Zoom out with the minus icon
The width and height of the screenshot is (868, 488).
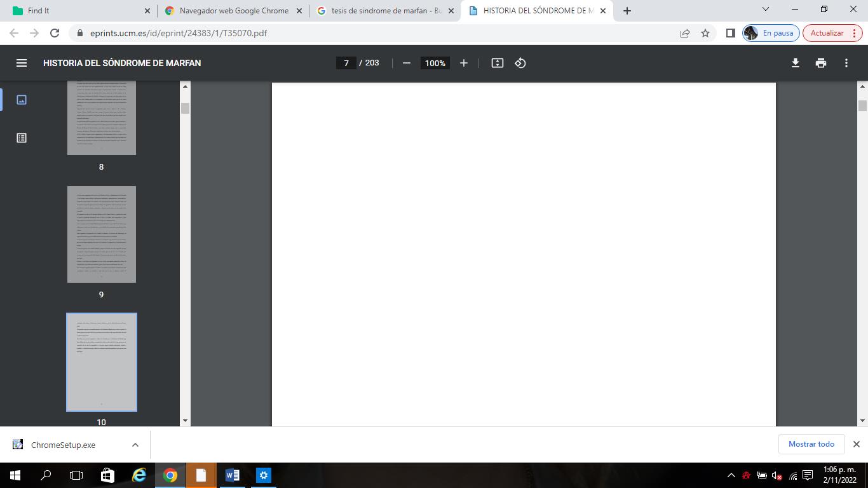[407, 63]
